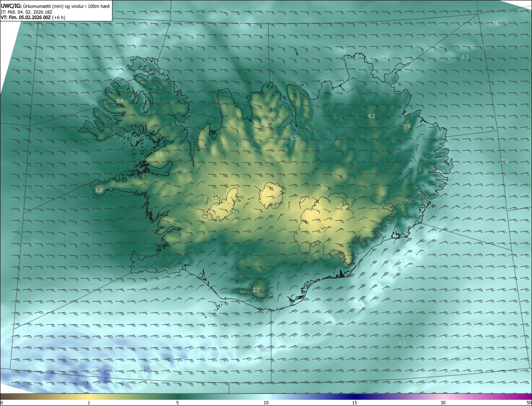532x406 pixels.
Task: Click the 3.0 precipitation value
Action: [99, 190]
